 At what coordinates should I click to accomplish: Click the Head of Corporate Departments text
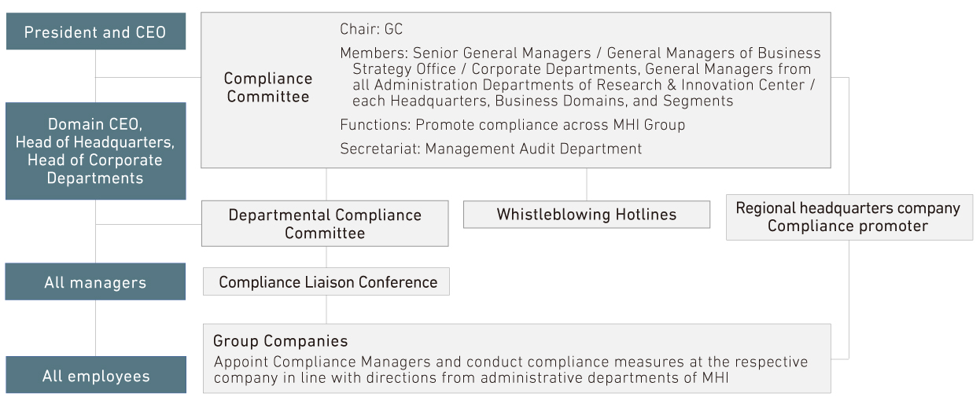click(x=95, y=169)
